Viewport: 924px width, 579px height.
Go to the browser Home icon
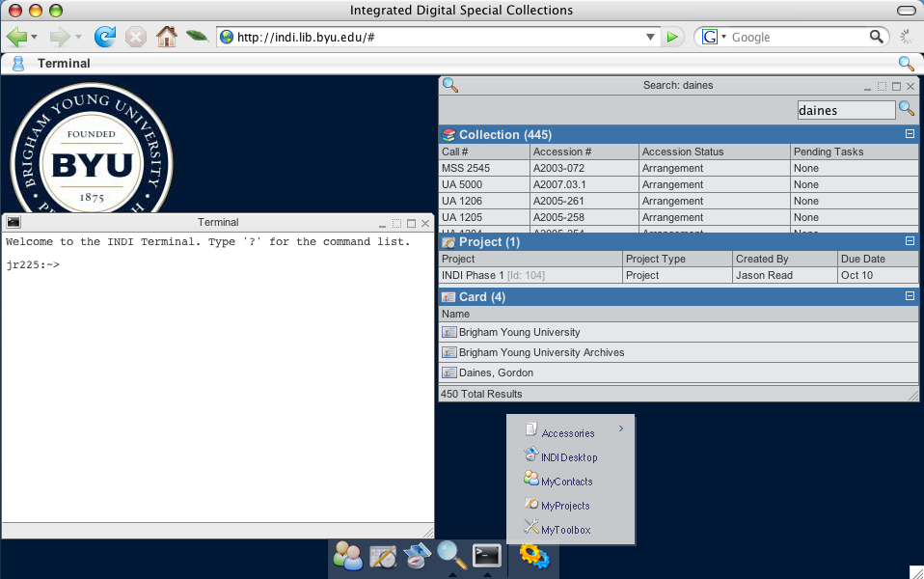coord(167,37)
